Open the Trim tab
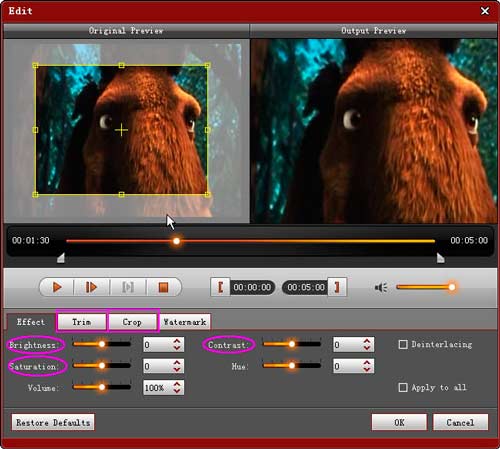 coord(82,322)
